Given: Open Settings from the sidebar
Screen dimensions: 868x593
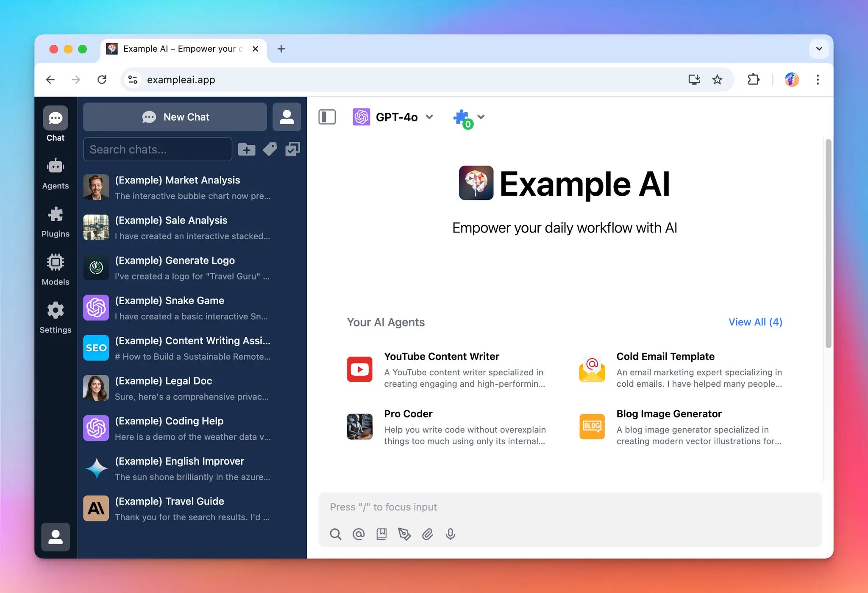Looking at the screenshot, I should [x=56, y=317].
